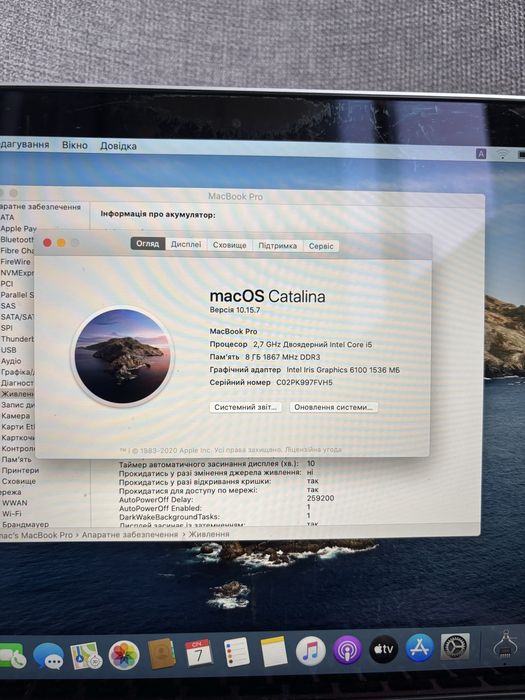
Task: Open Podcasts from the Dock
Action: coord(347,650)
